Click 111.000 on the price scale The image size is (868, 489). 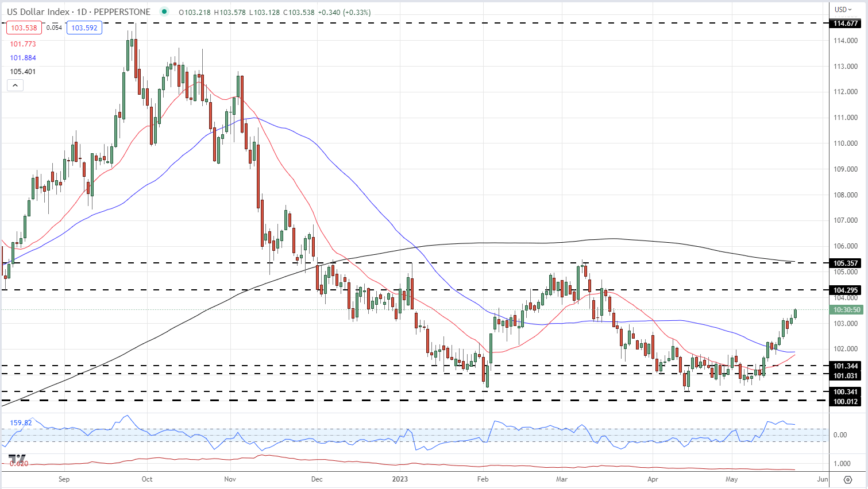(x=846, y=118)
